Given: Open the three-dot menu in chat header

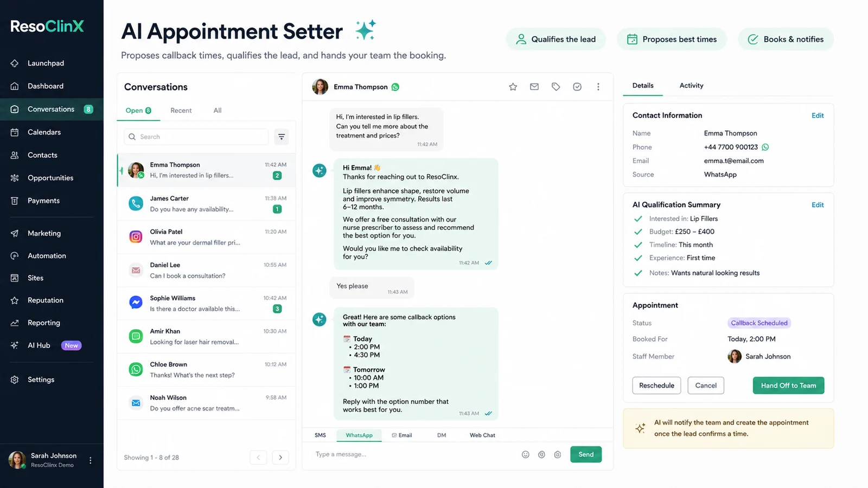Looking at the screenshot, I should (598, 87).
